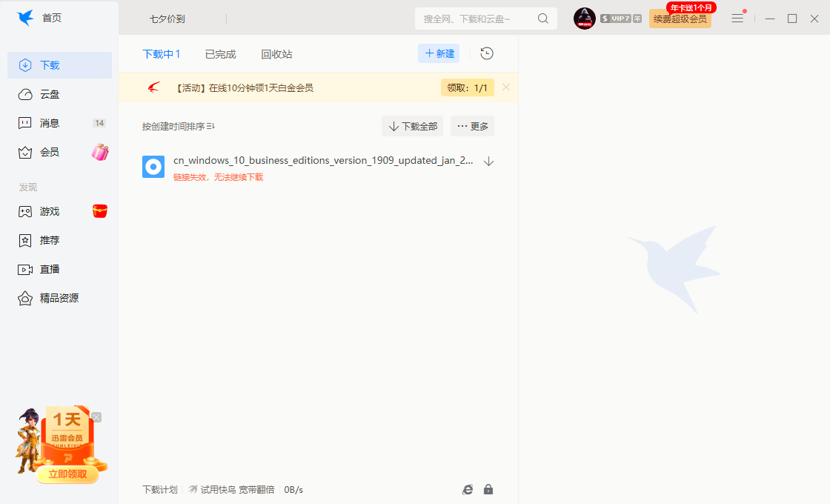
Task: Click the search magnifier icon
Action: (x=543, y=19)
